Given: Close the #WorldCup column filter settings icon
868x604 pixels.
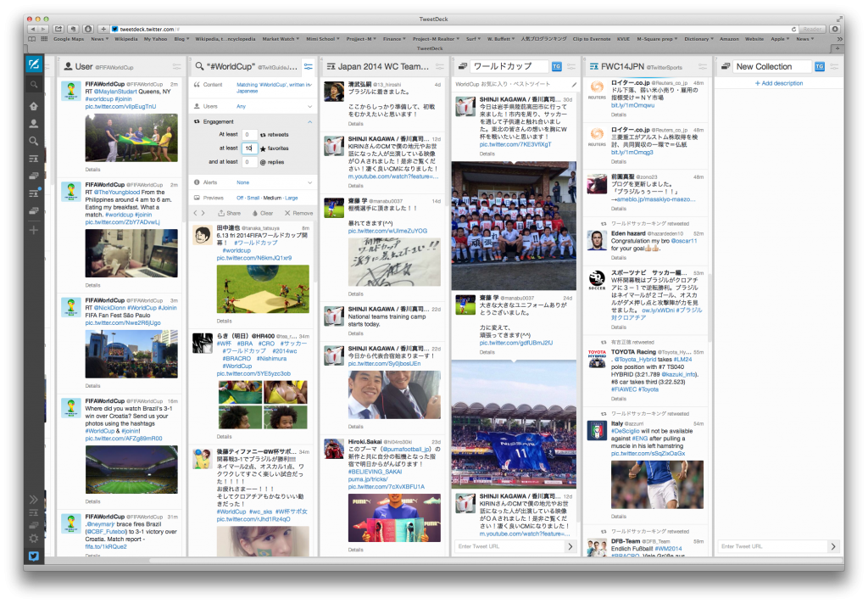Looking at the screenshot, I should tap(309, 66).
